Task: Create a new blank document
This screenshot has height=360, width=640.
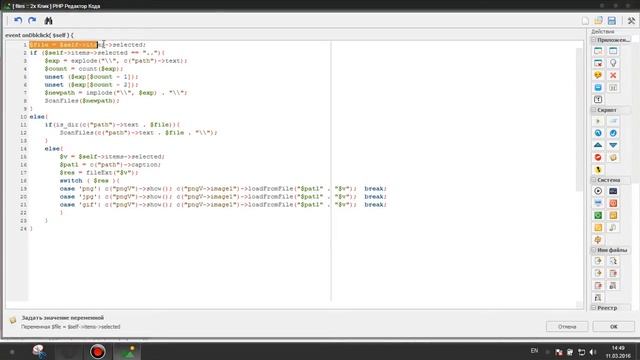Action: [585, 21]
